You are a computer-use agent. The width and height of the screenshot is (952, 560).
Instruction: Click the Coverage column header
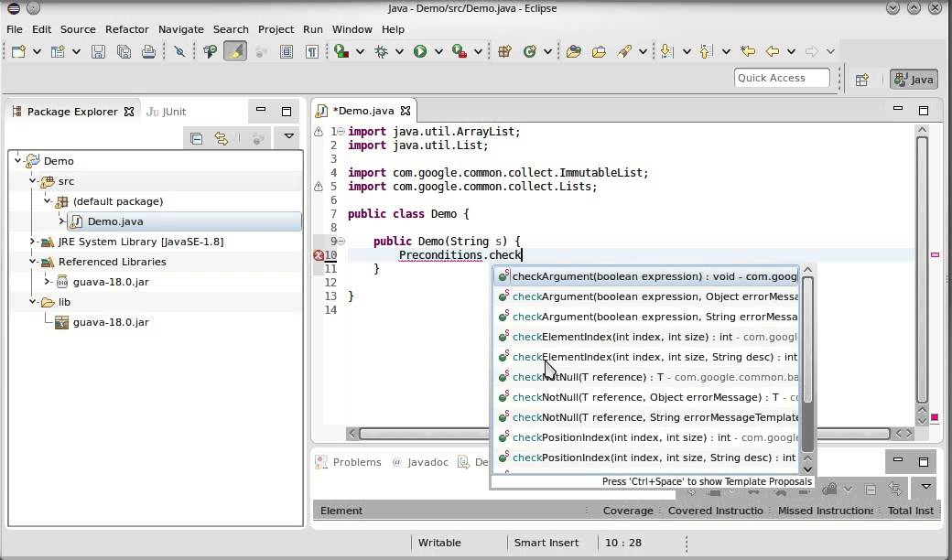coord(628,511)
